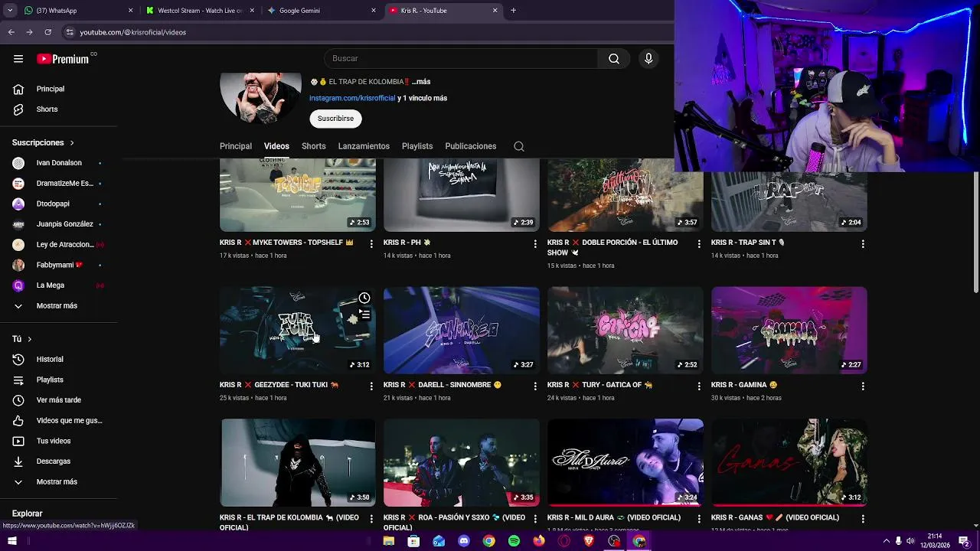Image resolution: width=980 pixels, height=551 pixels.
Task: Click Watch Later clock on TUKI TUKI thumbnail
Action: tap(364, 298)
